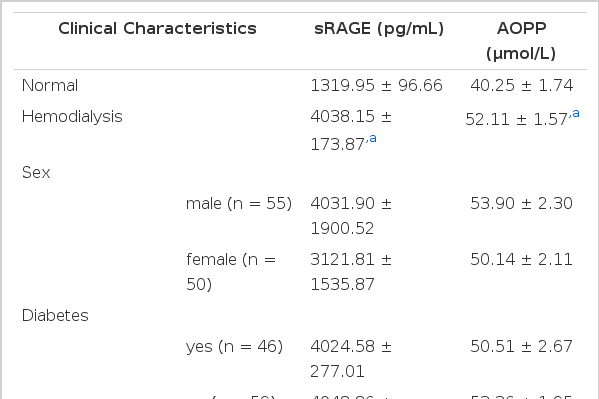Select the 'sRAGE (pg/mL)' column header
The image size is (599, 399).
(379, 29)
